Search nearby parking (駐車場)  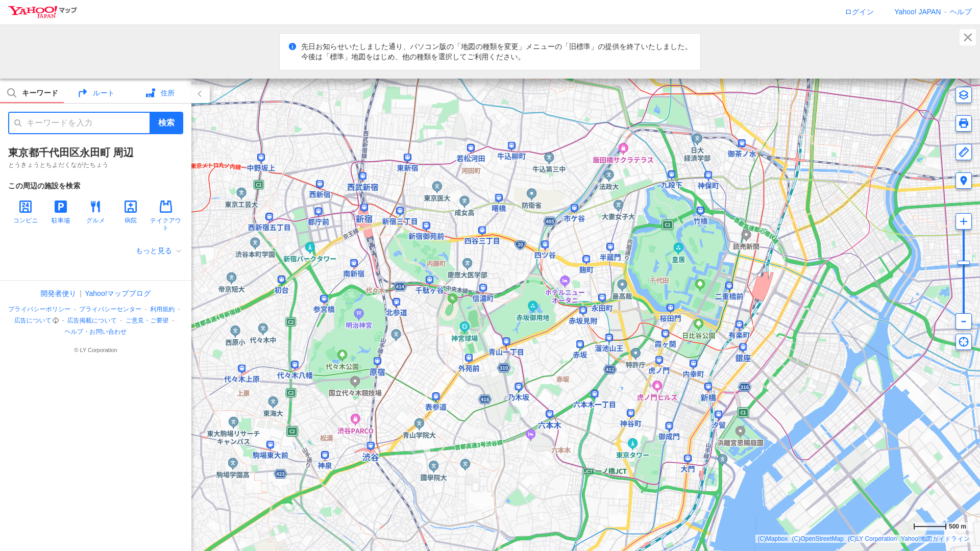[61, 212]
